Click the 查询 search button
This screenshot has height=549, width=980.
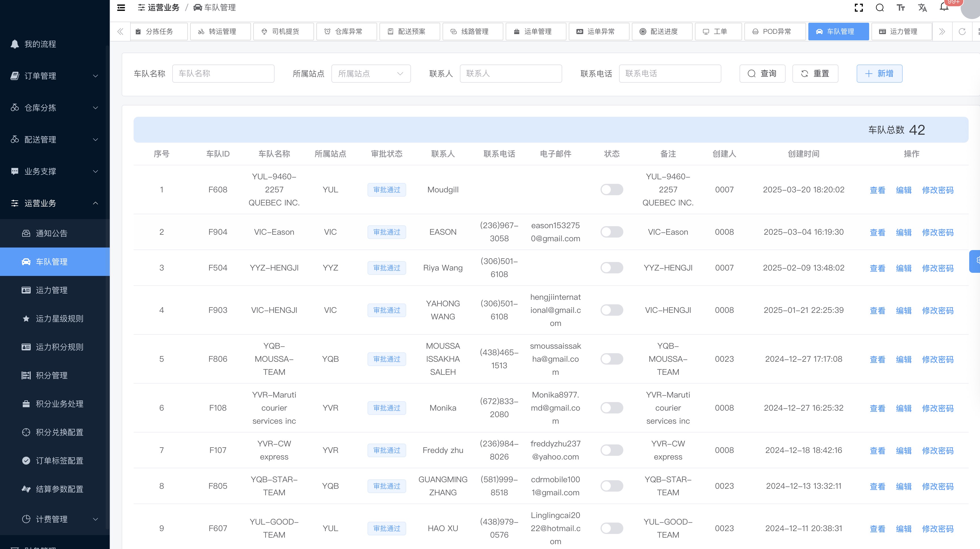click(762, 73)
